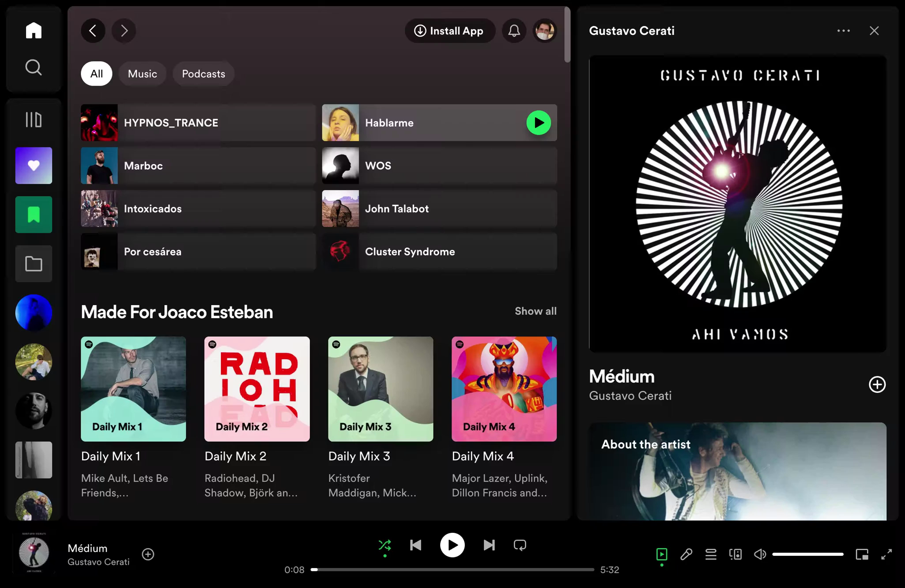
Task: Open Marboc tile
Action: tap(198, 166)
